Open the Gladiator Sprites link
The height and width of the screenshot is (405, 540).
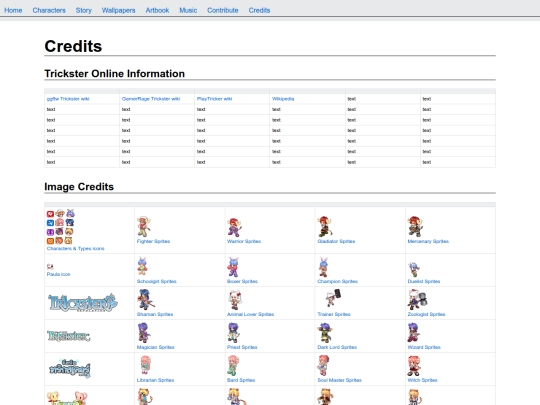(x=336, y=241)
